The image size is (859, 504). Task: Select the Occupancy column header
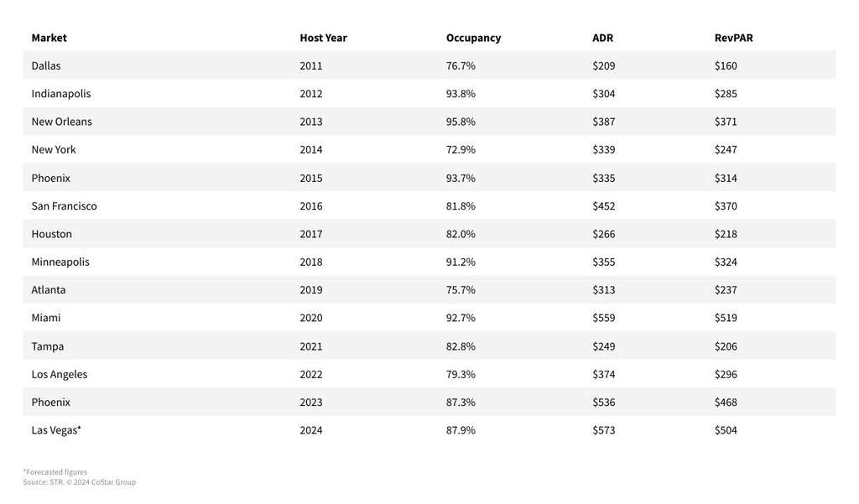[x=473, y=38]
